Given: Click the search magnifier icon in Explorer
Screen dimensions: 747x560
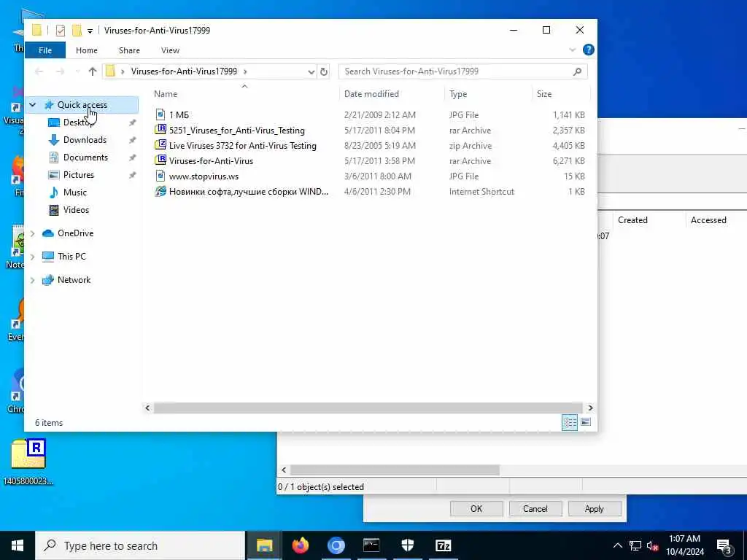Looking at the screenshot, I should pos(578,71).
